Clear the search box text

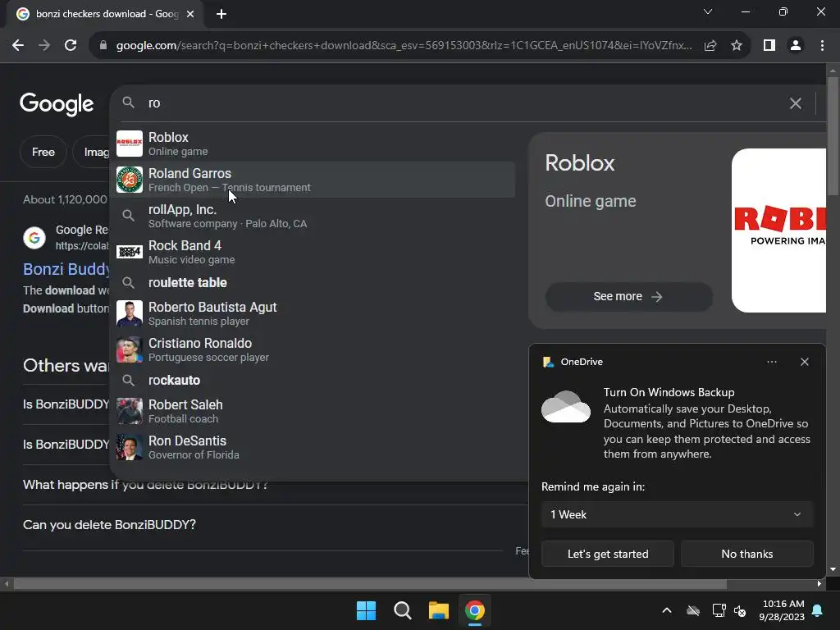(796, 103)
